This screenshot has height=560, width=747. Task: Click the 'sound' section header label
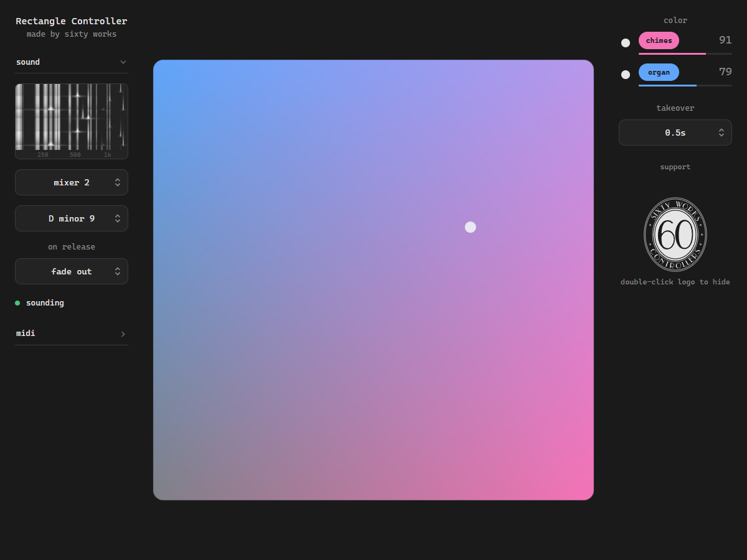(x=28, y=62)
